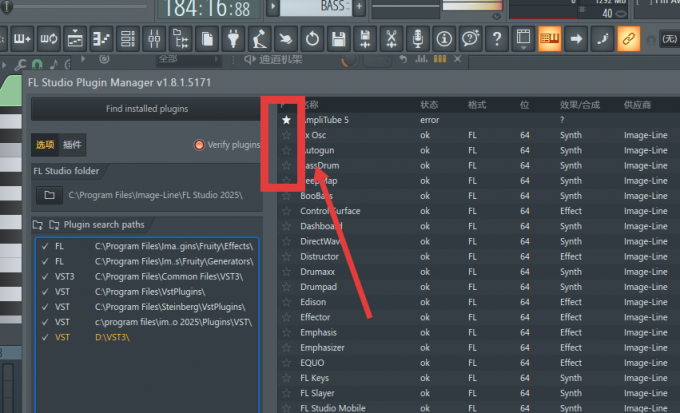Sort by the 状态 column header

click(x=429, y=105)
